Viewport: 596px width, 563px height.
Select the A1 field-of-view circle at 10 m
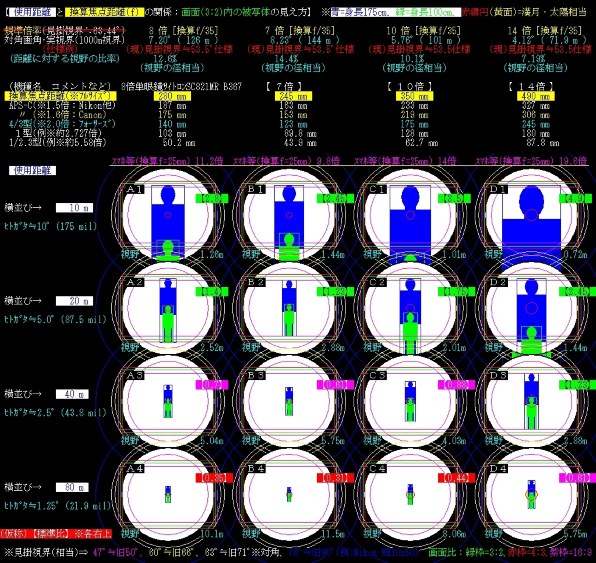tap(168, 214)
